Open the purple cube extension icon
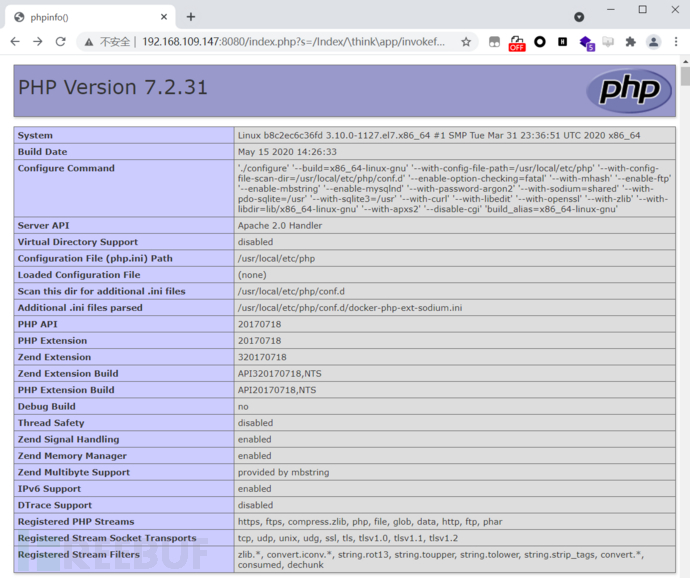The height and width of the screenshot is (578, 690). pos(587,43)
